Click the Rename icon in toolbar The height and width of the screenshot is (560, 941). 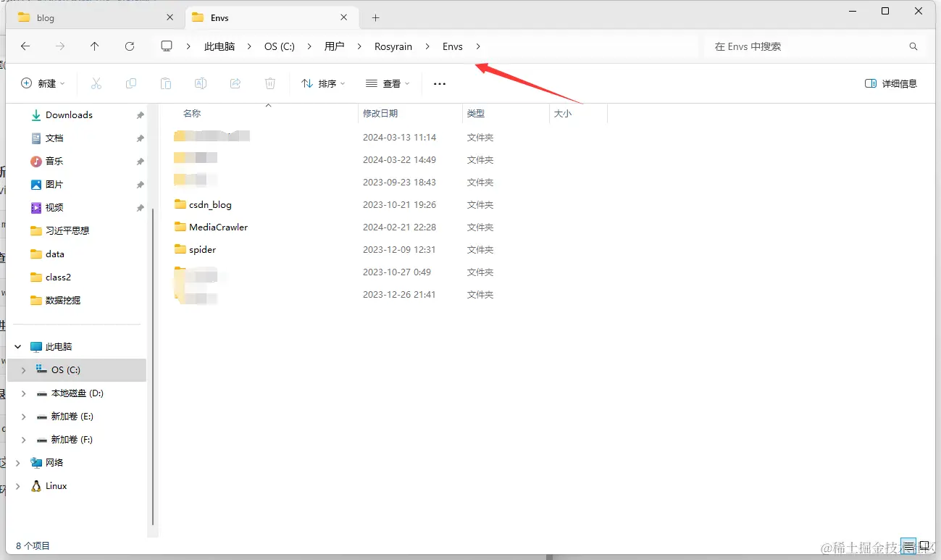(201, 83)
